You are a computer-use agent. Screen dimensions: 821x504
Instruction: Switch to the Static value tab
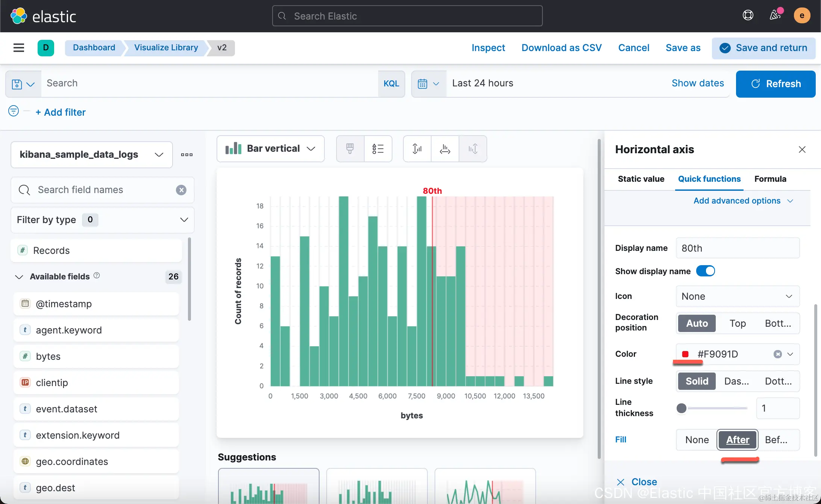[x=641, y=179]
